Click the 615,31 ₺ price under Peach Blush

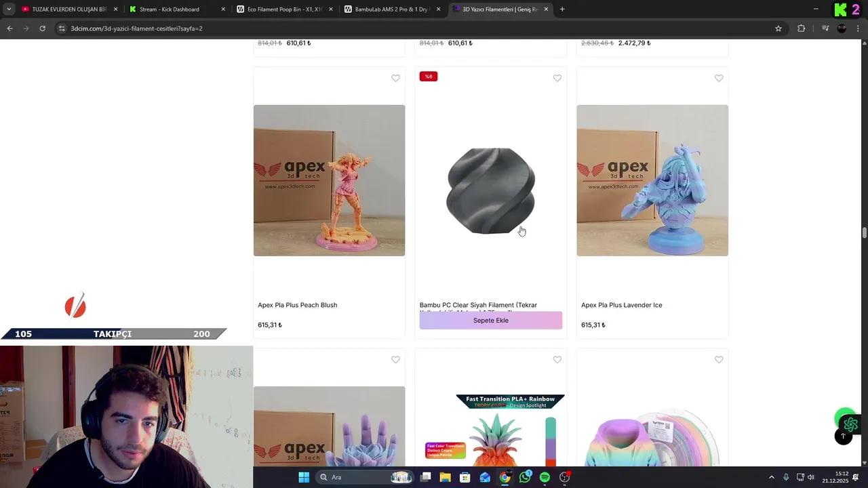(x=270, y=325)
